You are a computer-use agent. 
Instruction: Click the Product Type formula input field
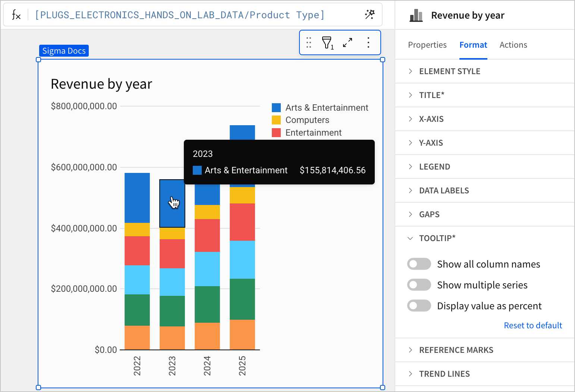pyautogui.click(x=178, y=15)
